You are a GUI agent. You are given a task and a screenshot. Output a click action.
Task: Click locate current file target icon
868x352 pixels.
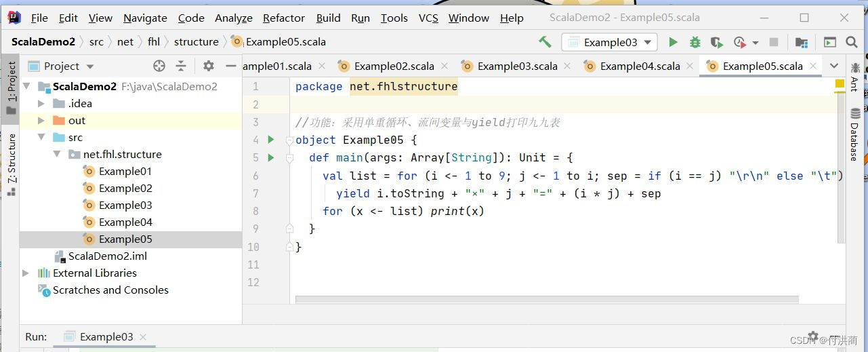tap(159, 66)
